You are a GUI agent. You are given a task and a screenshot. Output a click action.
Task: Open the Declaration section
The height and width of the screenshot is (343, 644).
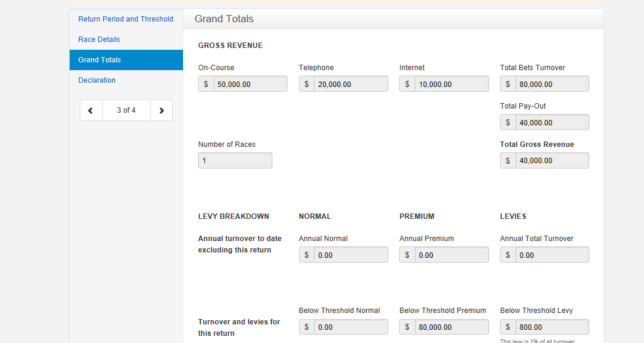[x=97, y=80]
